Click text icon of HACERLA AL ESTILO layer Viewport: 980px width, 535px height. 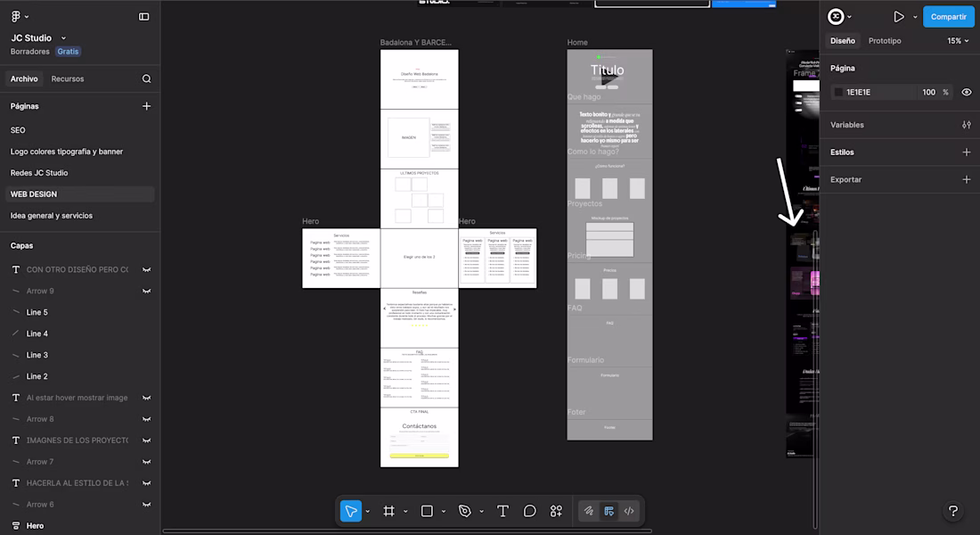point(16,483)
